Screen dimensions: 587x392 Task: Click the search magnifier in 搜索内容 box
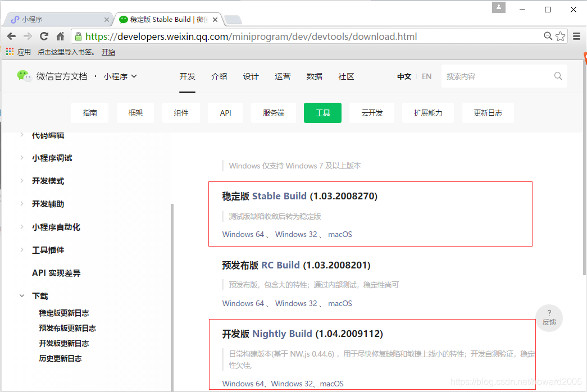558,76
